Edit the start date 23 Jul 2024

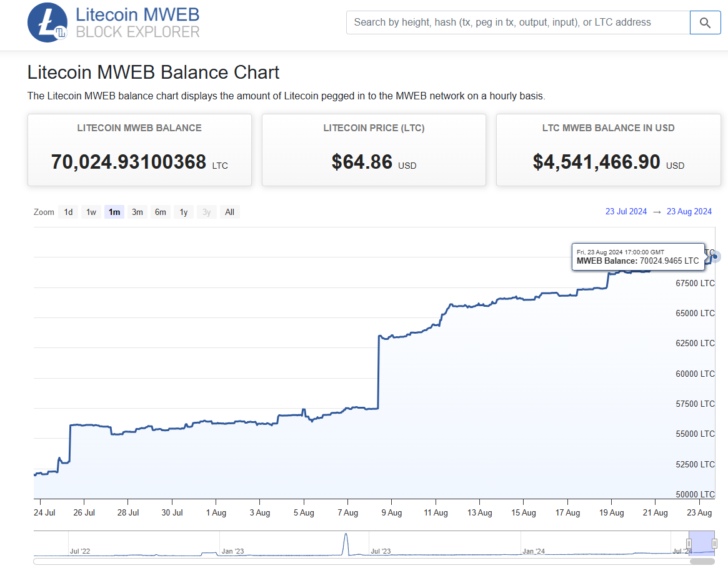click(626, 212)
